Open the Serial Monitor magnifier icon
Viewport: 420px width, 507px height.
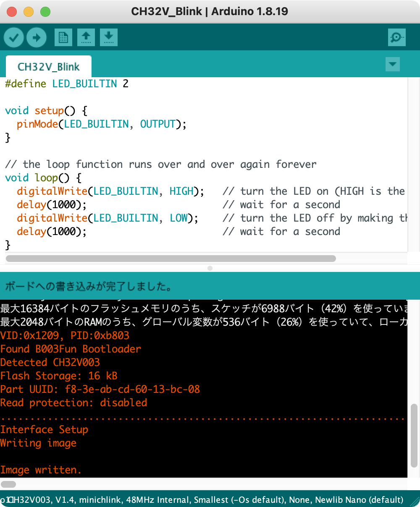tap(396, 38)
